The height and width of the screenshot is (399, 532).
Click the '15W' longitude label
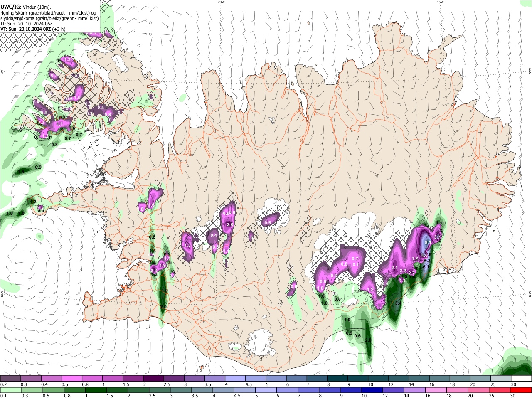(x=440, y=2)
